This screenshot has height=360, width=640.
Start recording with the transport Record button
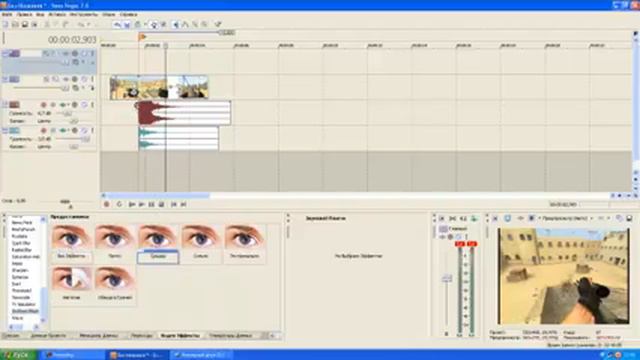point(107,204)
